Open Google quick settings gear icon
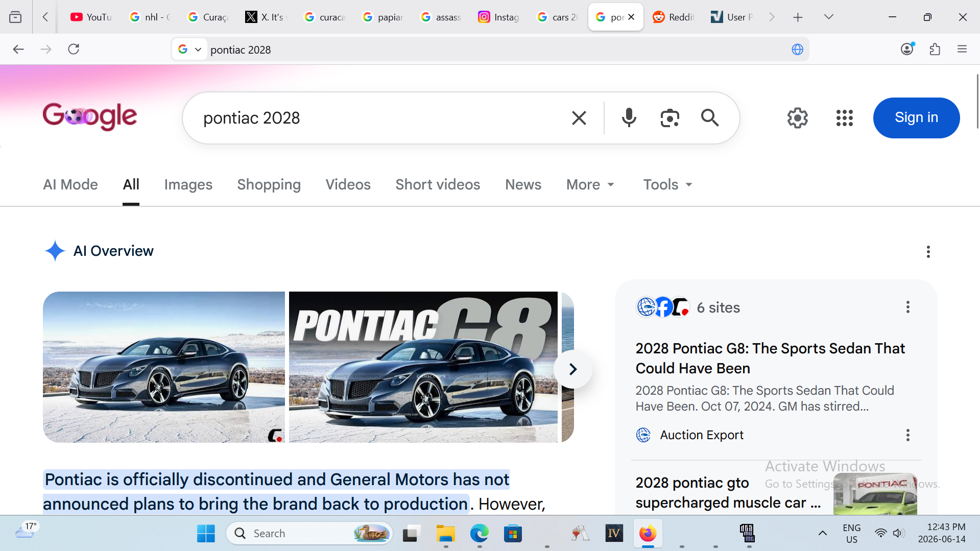980x551 pixels. (797, 118)
